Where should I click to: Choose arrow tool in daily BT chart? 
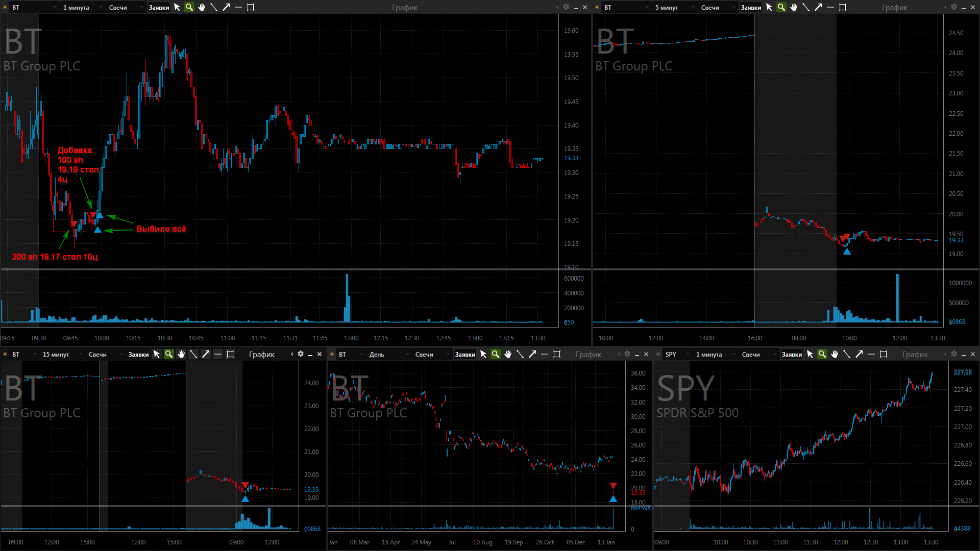(x=532, y=354)
